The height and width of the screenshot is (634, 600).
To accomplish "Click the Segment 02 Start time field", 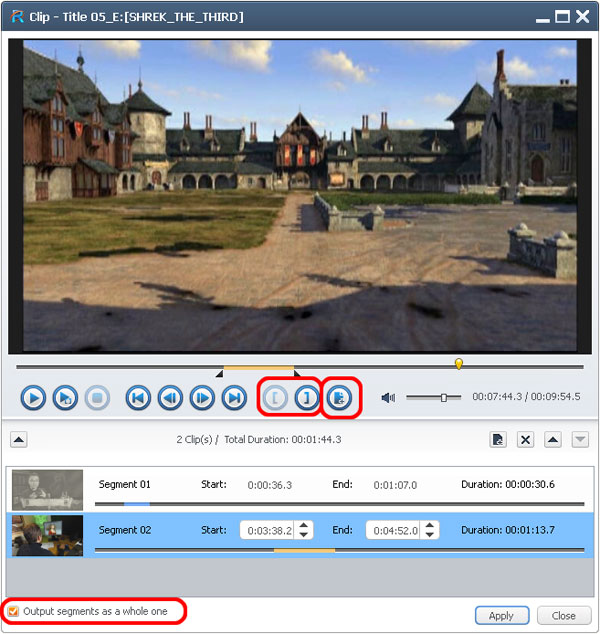I will click(267, 530).
